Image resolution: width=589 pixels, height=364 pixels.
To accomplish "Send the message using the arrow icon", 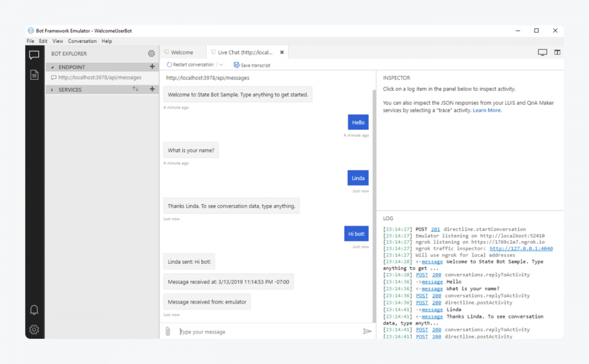I will (x=367, y=332).
